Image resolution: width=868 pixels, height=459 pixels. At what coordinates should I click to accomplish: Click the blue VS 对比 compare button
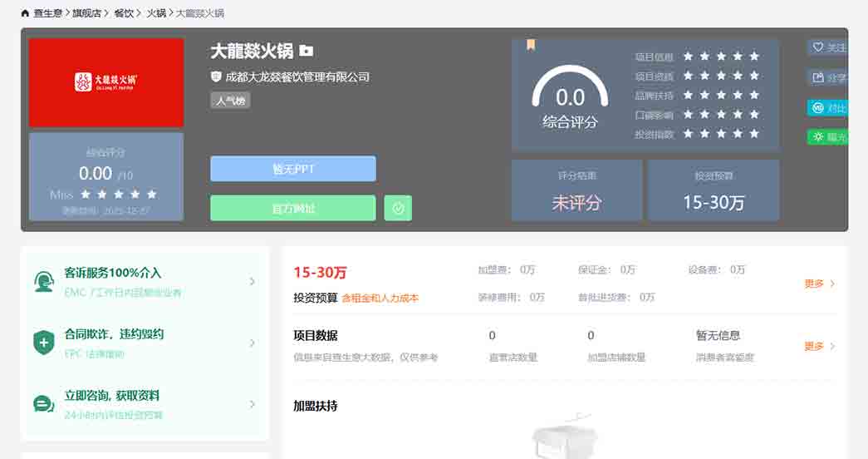pyautogui.click(x=827, y=107)
